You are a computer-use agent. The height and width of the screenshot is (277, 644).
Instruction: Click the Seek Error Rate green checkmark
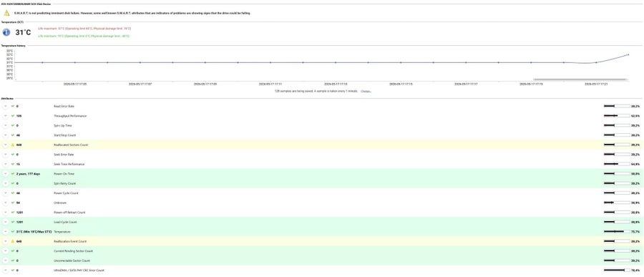(x=13, y=155)
